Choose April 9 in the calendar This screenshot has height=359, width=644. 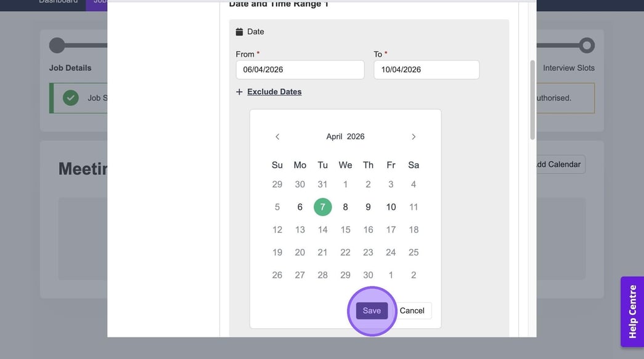(x=368, y=207)
